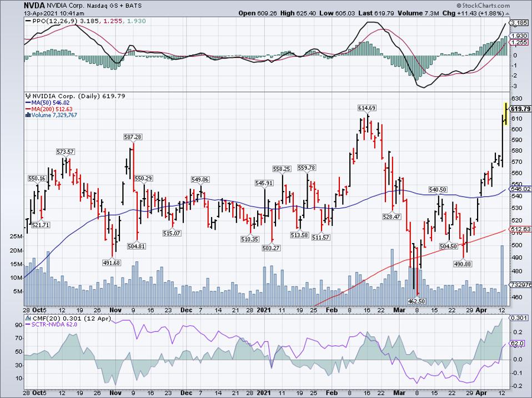Viewport: 532px width, 398px height.
Task: Click the 490.88 low price label
Action: [463, 264]
